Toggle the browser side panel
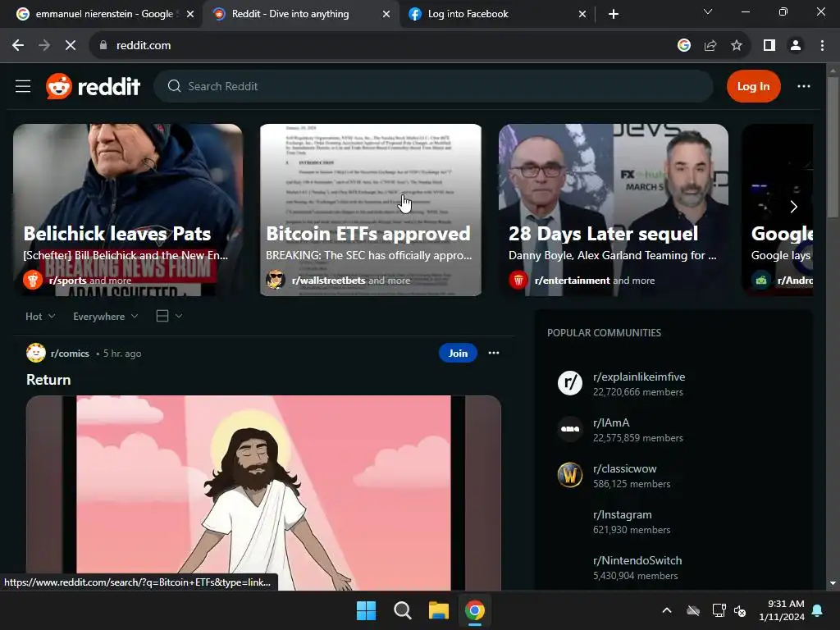Image resolution: width=840 pixels, height=630 pixels. coord(769,46)
